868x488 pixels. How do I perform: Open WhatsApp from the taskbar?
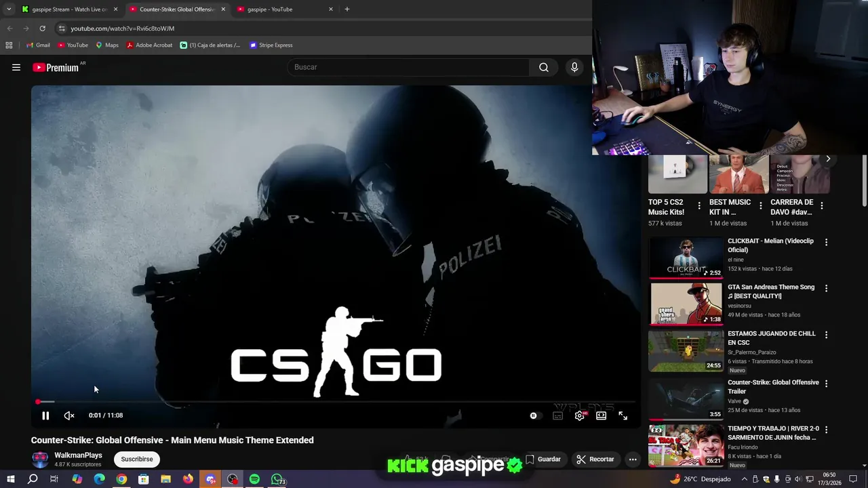[277, 479]
